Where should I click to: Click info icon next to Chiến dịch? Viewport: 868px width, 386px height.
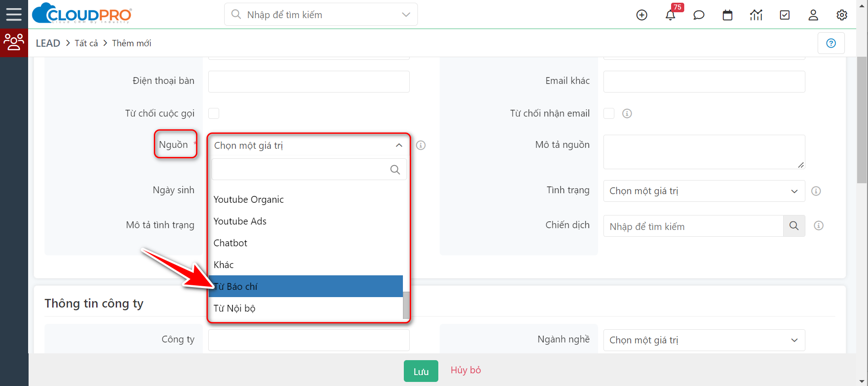click(819, 225)
